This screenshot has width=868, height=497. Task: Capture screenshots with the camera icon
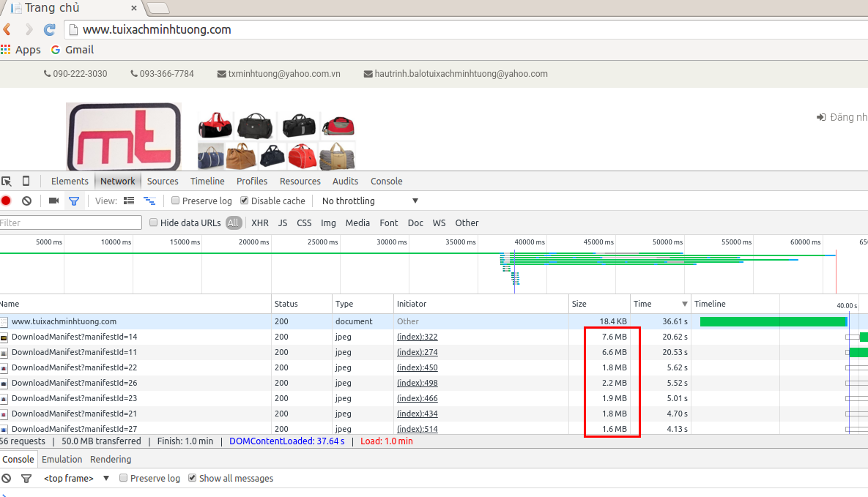point(53,201)
